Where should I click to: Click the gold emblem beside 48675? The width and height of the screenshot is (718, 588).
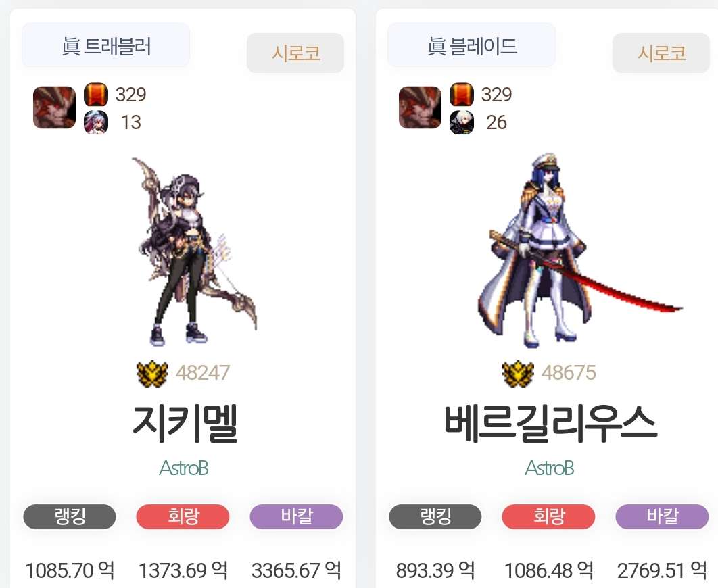(x=518, y=374)
